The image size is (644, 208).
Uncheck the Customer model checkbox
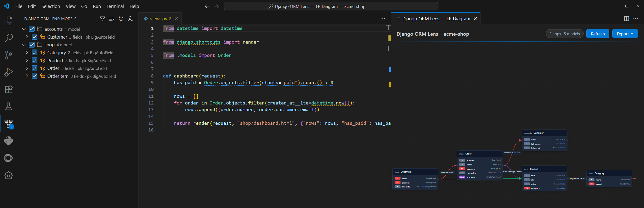(x=34, y=37)
